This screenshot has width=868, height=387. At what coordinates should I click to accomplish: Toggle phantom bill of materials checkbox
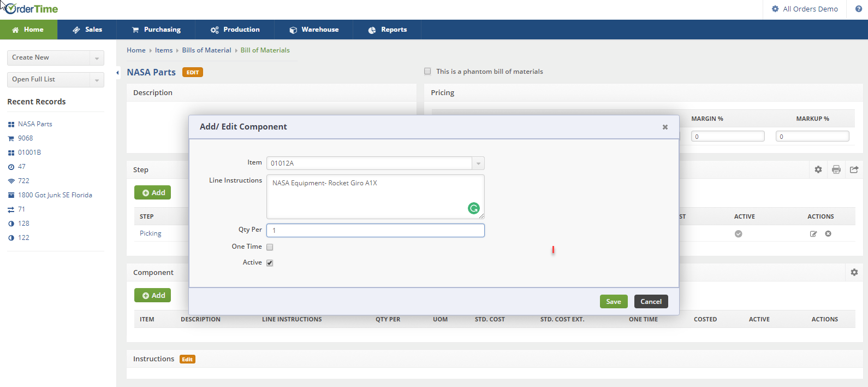pos(427,72)
